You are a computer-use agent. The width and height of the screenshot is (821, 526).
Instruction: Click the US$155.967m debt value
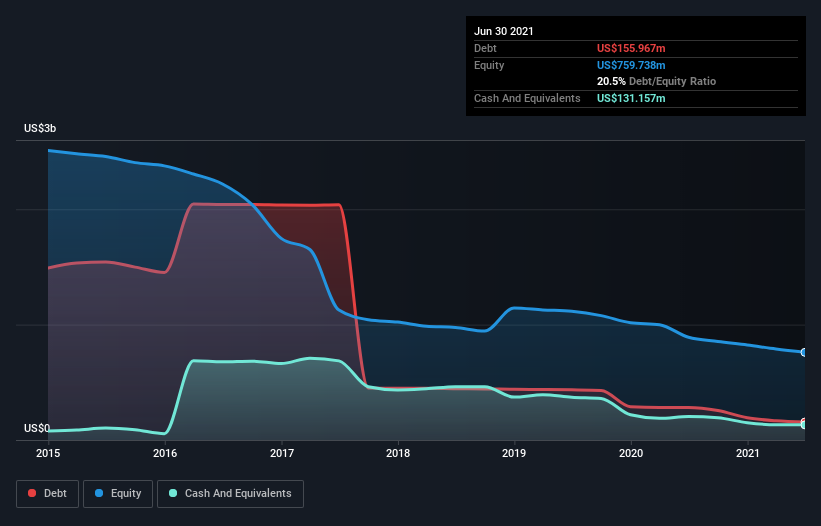tap(631, 48)
